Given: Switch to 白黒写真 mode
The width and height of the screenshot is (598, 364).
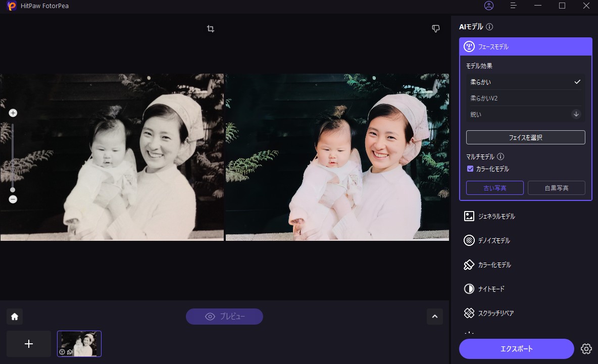Looking at the screenshot, I should [x=556, y=188].
